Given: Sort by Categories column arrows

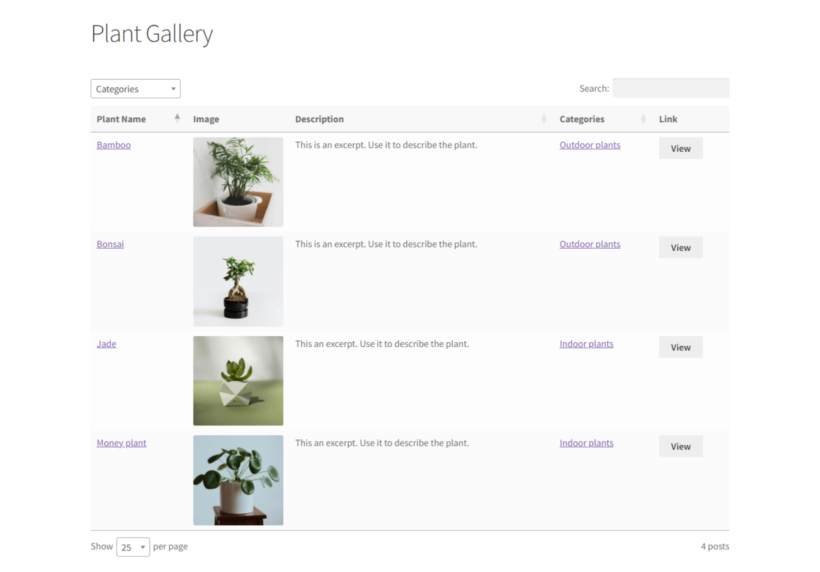Looking at the screenshot, I should pyautogui.click(x=643, y=119).
